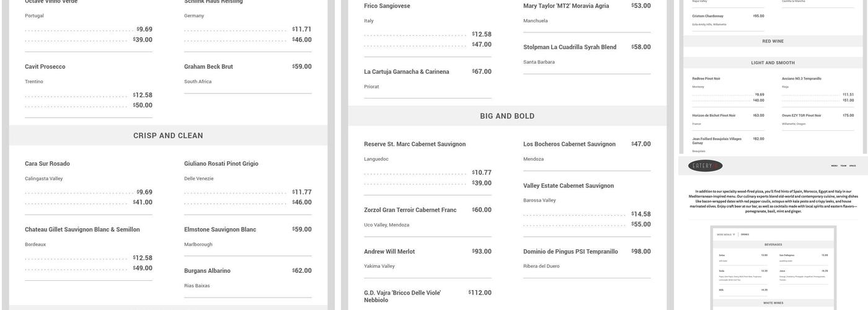Select the Cavit Prosecco wine name
The image size is (868, 310).
click(45, 67)
